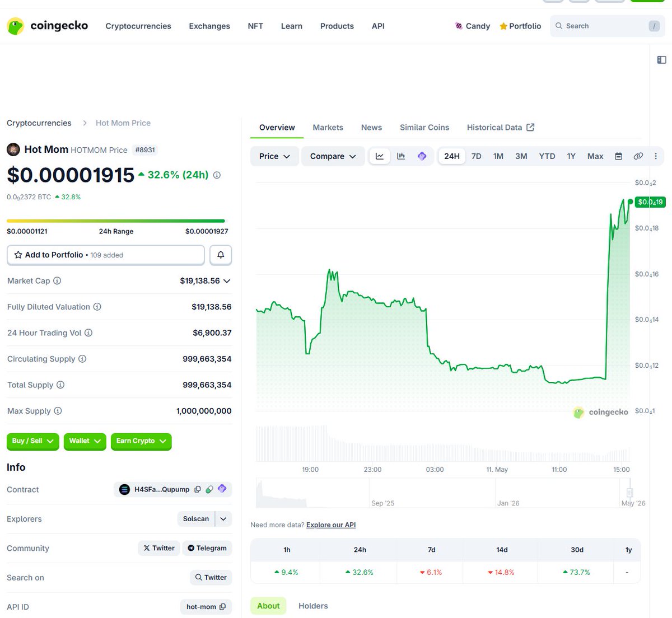Image resolution: width=672 pixels, height=618 pixels.
Task: Select the 1Y time range
Action: [x=571, y=156]
